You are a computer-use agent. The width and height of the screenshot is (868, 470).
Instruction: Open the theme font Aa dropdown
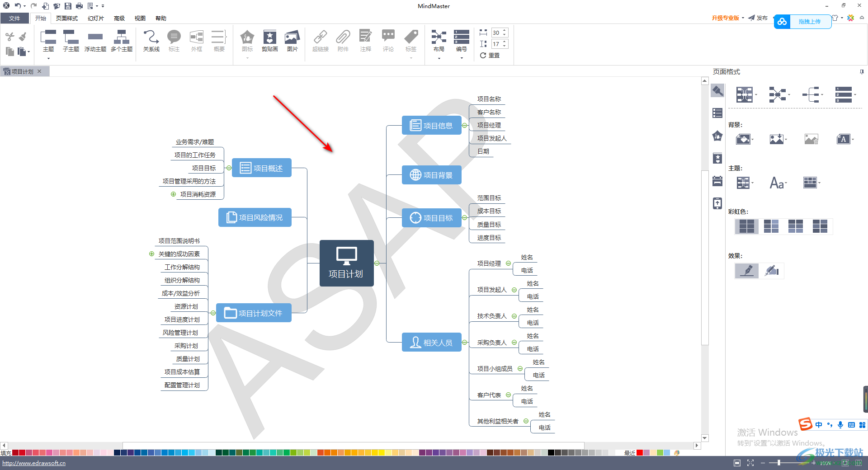(778, 183)
